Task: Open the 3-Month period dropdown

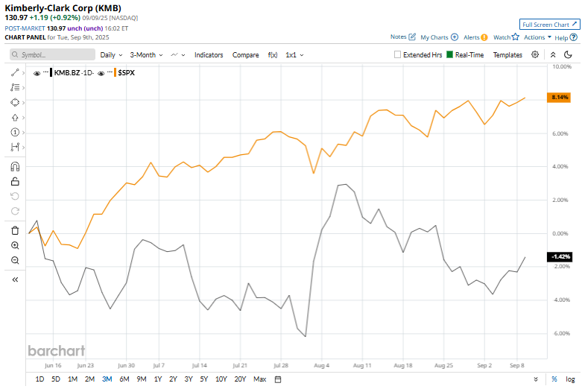Action: pyautogui.click(x=146, y=55)
